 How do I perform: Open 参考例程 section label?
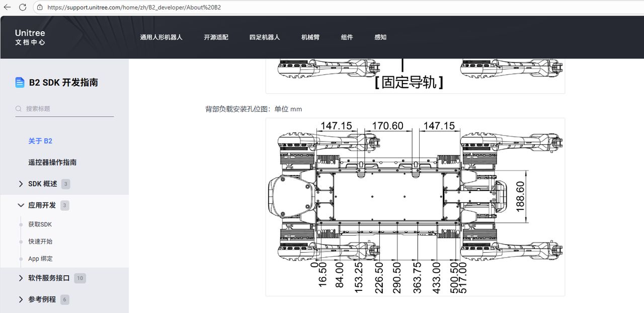(42, 299)
